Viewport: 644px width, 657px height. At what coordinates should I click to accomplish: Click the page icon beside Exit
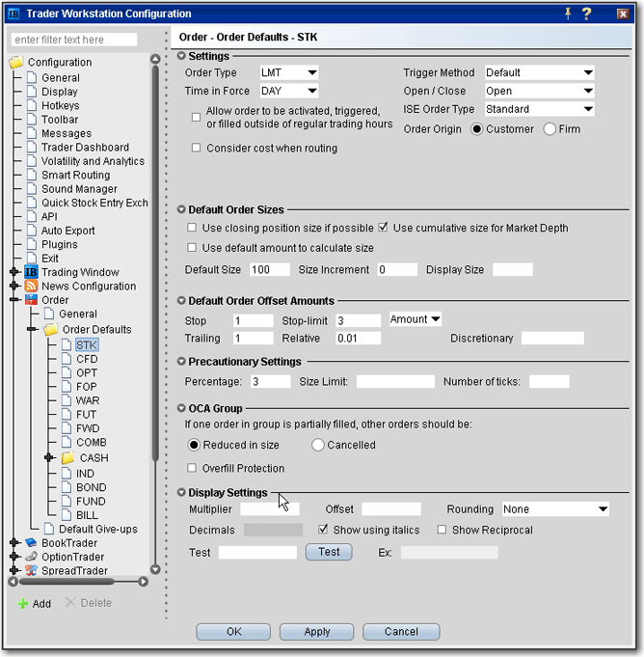click(x=32, y=258)
